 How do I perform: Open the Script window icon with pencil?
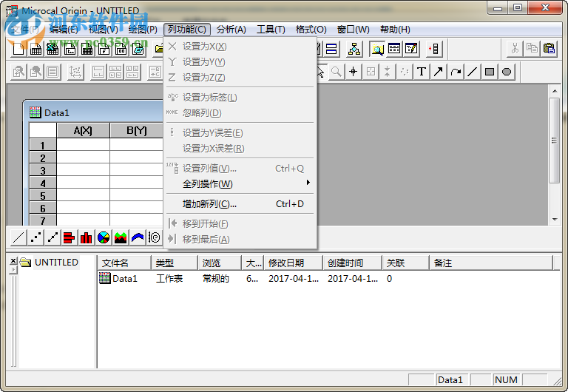click(411, 49)
